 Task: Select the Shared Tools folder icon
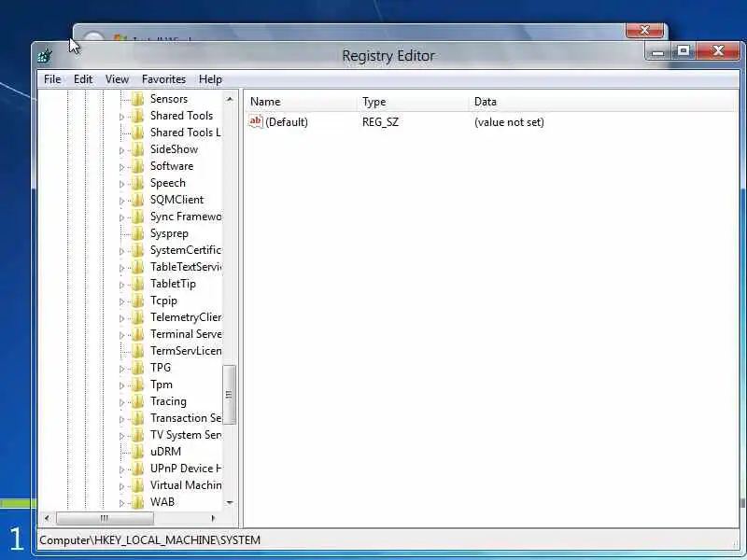pyautogui.click(x=137, y=116)
